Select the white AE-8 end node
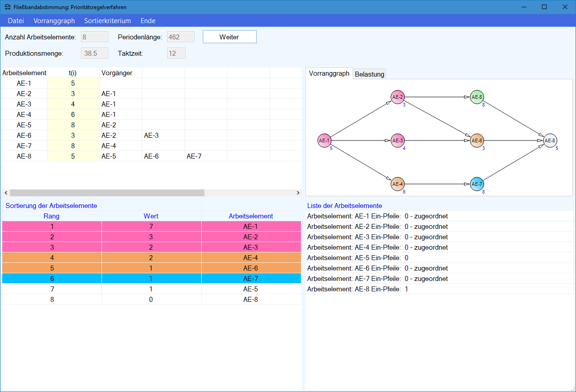 (x=550, y=140)
